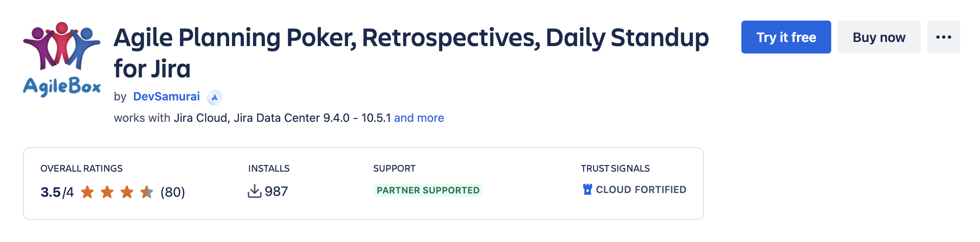
Task: Expand the 'and more' compatibility link
Action: click(419, 118)
